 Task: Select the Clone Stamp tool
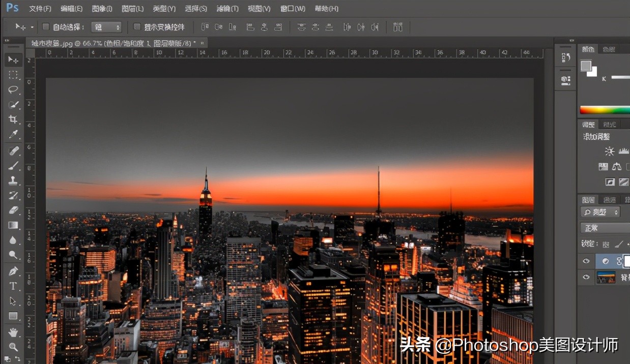(13, 180)
